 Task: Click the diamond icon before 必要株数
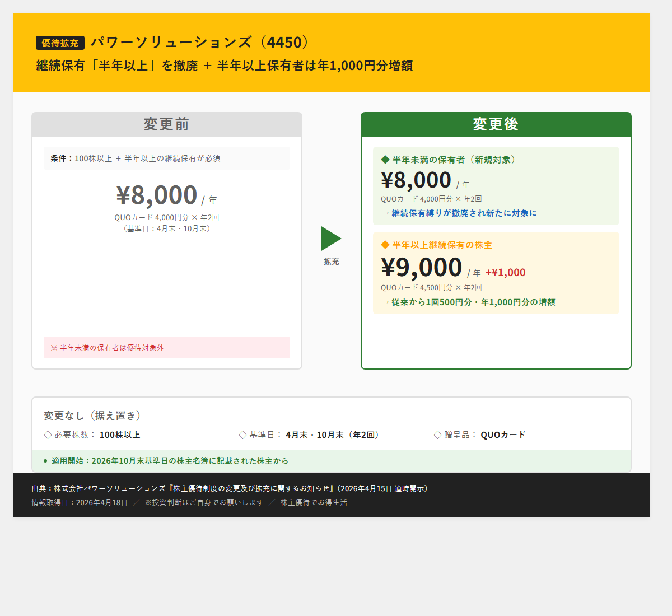[48, 435]
